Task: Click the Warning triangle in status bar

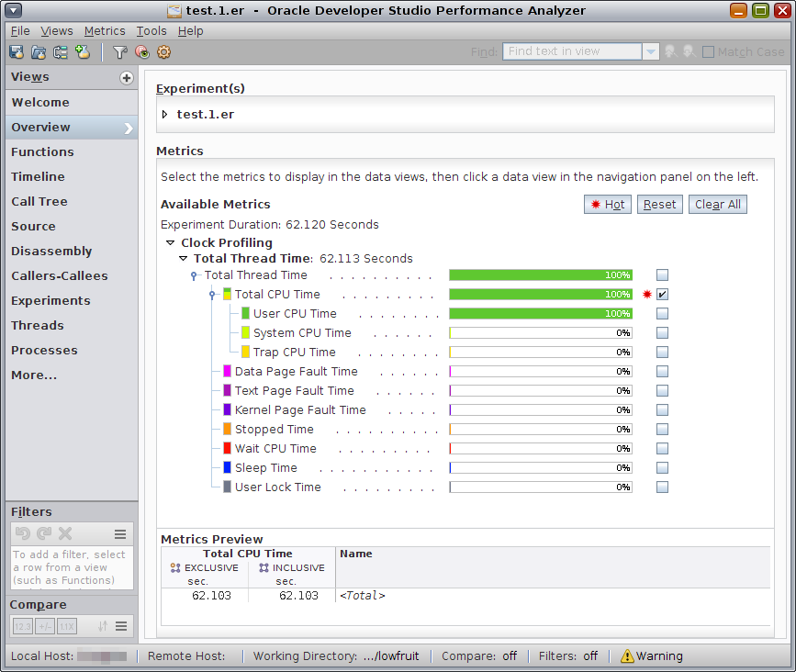Action: [627, 655]
